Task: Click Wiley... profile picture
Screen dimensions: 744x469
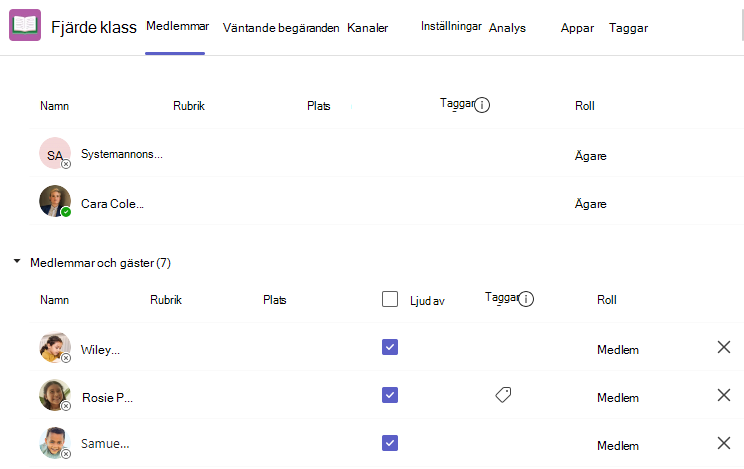Action: (55, 347)
